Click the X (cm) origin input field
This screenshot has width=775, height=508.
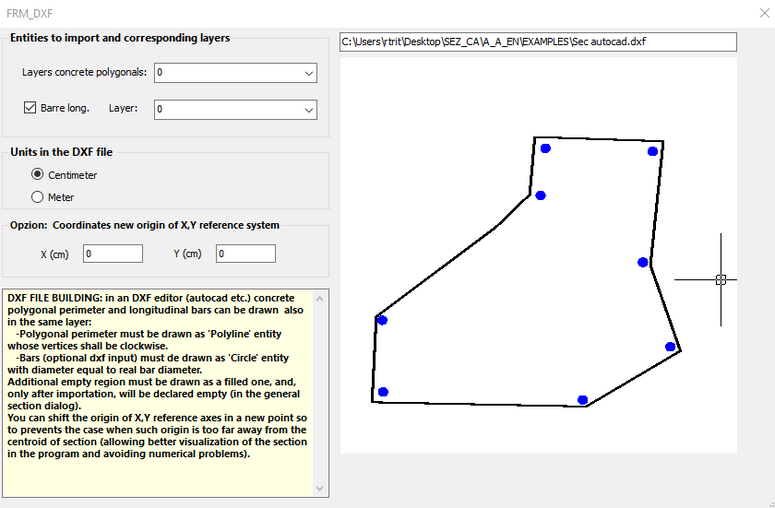click(x=113, y=254)
